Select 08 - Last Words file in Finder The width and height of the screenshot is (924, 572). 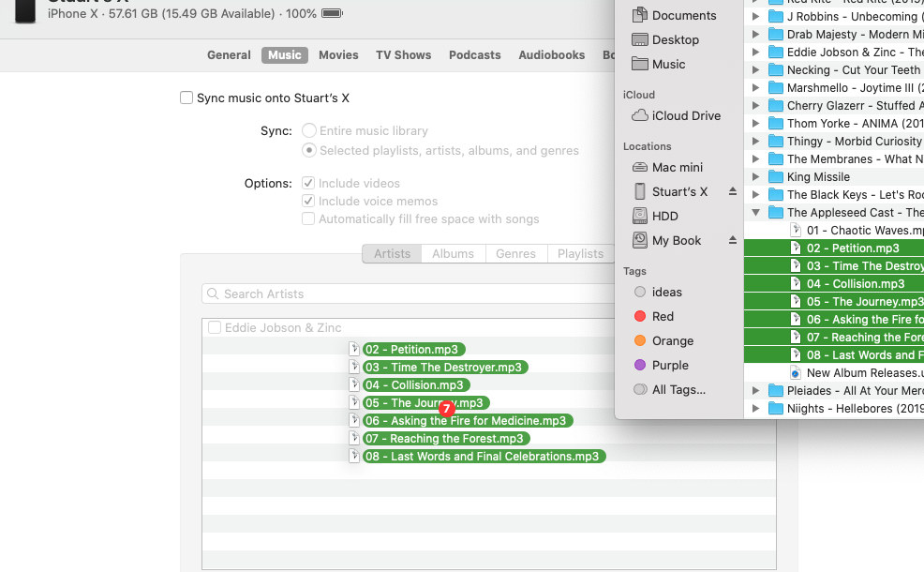(834, 355)
